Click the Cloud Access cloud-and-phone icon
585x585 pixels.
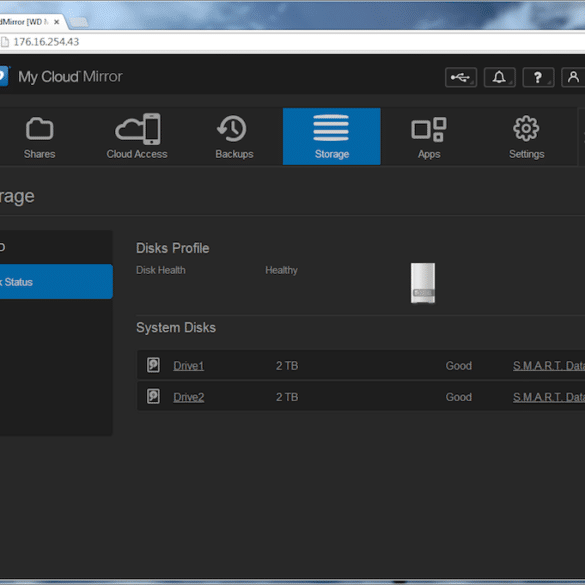tap(138, 129)
